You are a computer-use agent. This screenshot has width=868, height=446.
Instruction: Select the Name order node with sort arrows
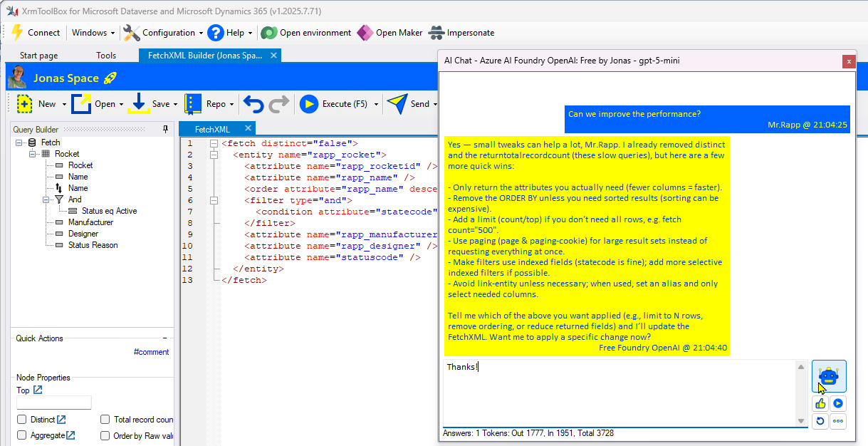pos(78,188)
